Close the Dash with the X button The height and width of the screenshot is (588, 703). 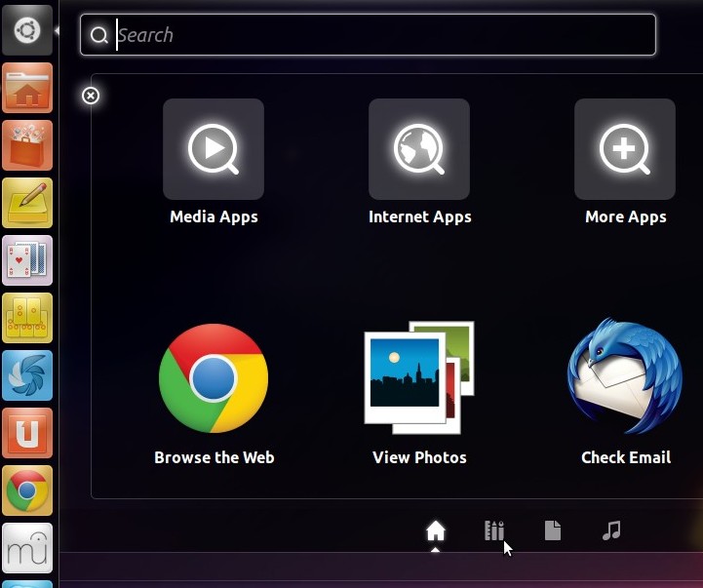coord(91,96)
